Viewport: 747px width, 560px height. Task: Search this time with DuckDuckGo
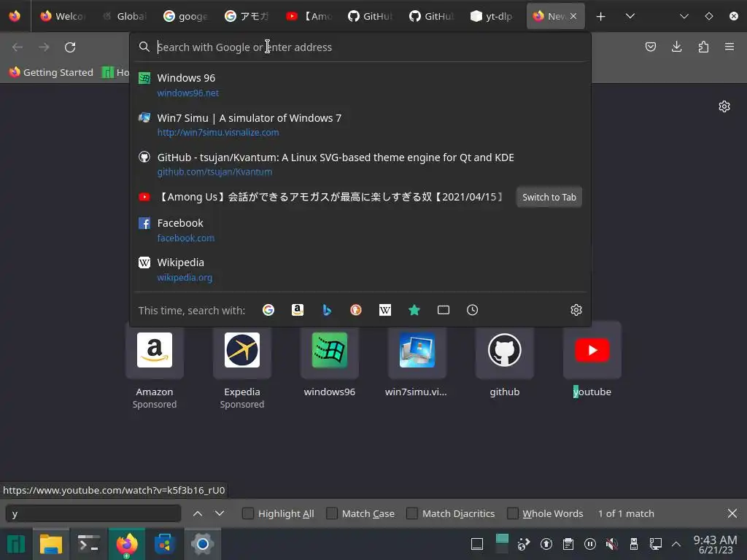click(x=356, y=310)
